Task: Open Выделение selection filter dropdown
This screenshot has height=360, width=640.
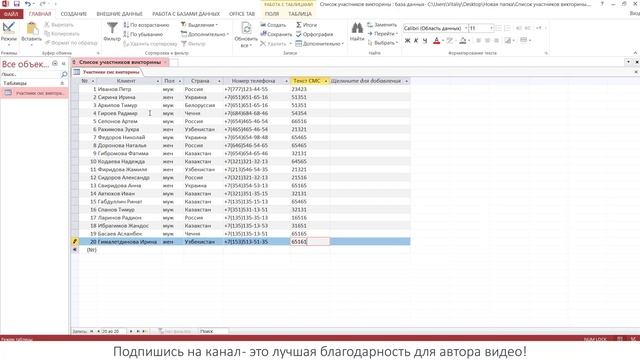Action: coord(199,25)
